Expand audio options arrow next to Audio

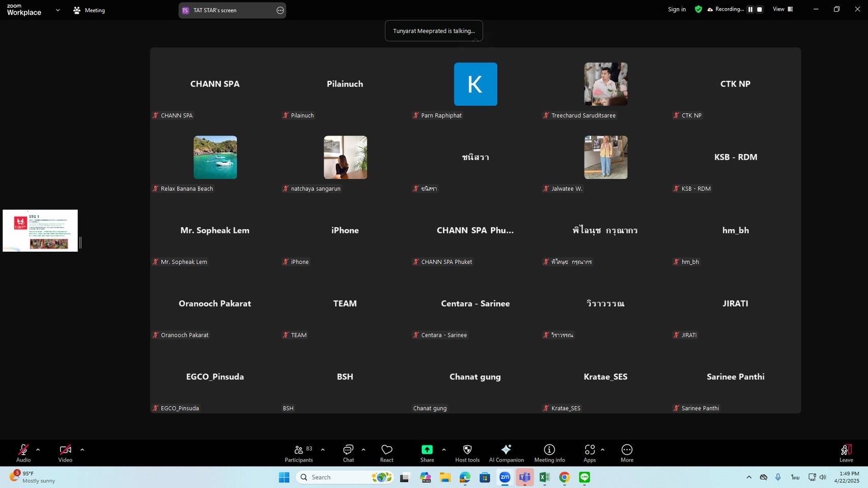tap(38, 450)
